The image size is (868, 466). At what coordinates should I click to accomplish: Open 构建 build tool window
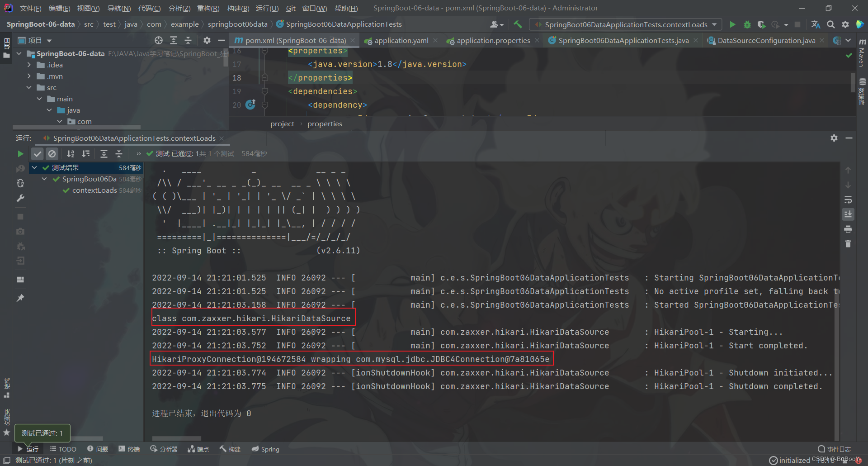pos(230,449)
